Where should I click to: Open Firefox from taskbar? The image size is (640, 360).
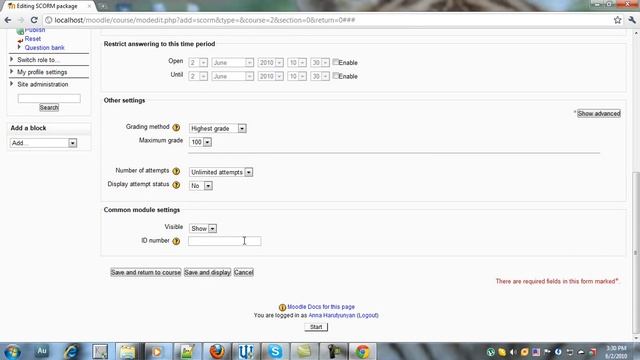(x=217, y=351)
